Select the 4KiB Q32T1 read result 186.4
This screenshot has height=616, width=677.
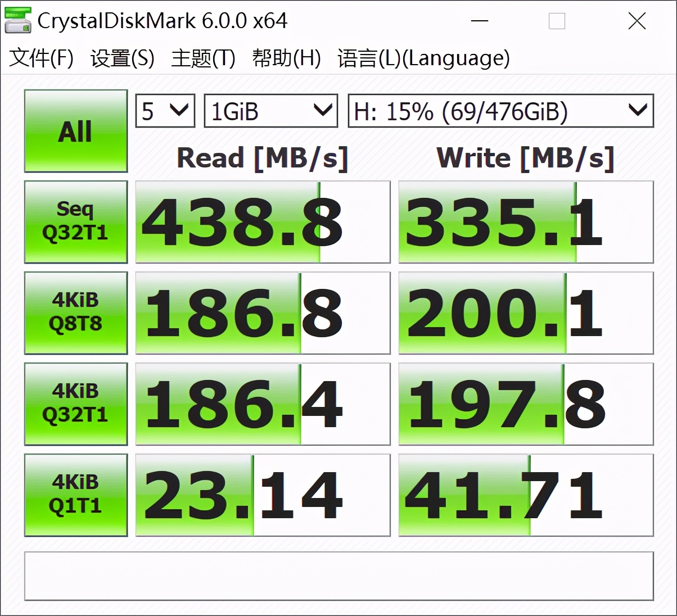(x=263, y=404)
